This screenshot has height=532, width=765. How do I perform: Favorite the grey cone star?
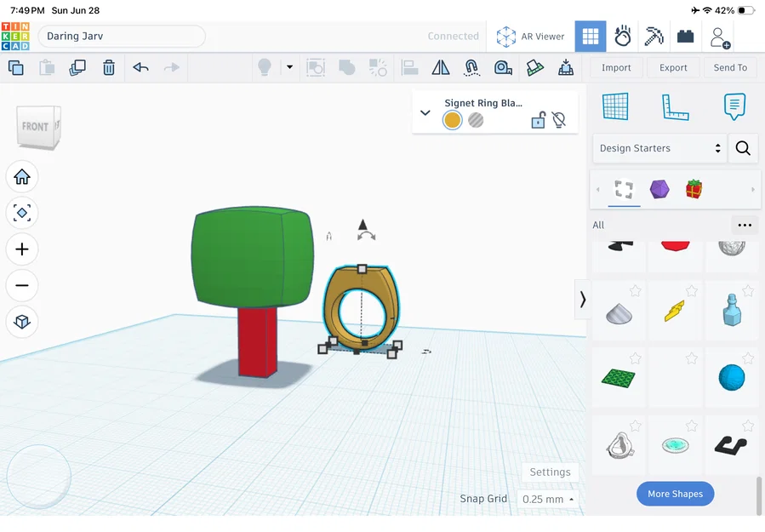point(635,291)
